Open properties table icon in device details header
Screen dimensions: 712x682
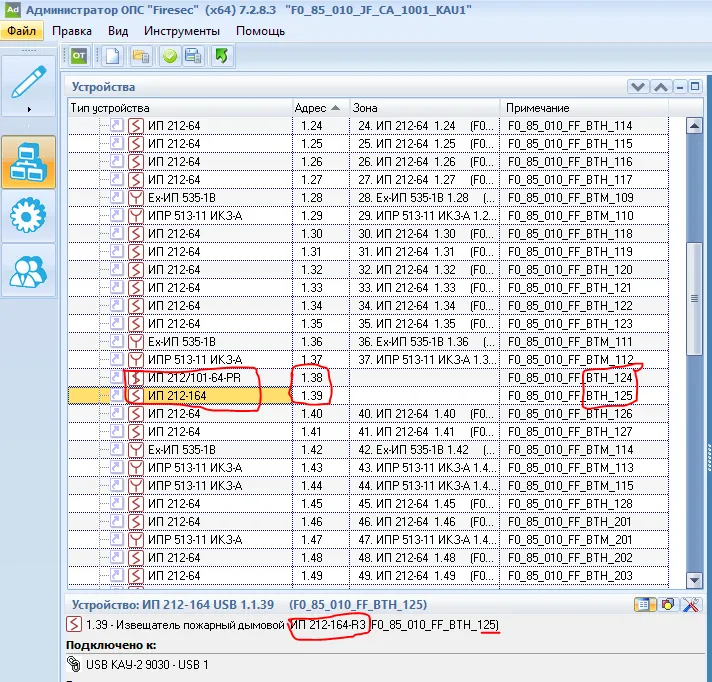pyautogui.click(x=645, y=605)
